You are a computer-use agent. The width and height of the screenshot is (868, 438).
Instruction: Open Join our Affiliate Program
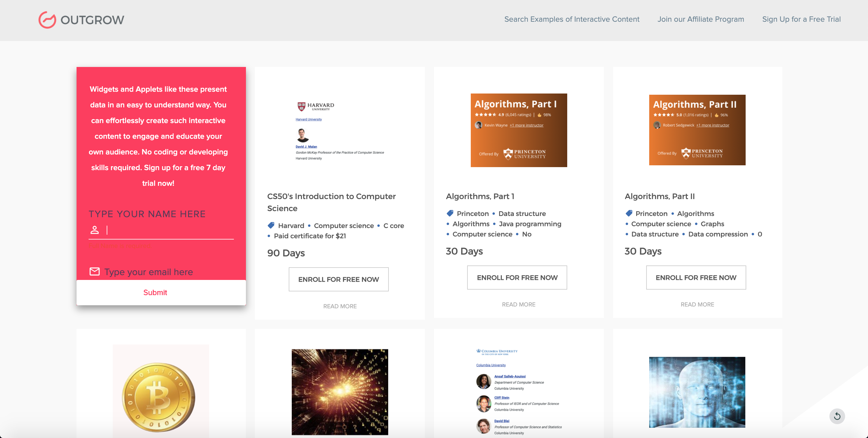tap(700, 19)
